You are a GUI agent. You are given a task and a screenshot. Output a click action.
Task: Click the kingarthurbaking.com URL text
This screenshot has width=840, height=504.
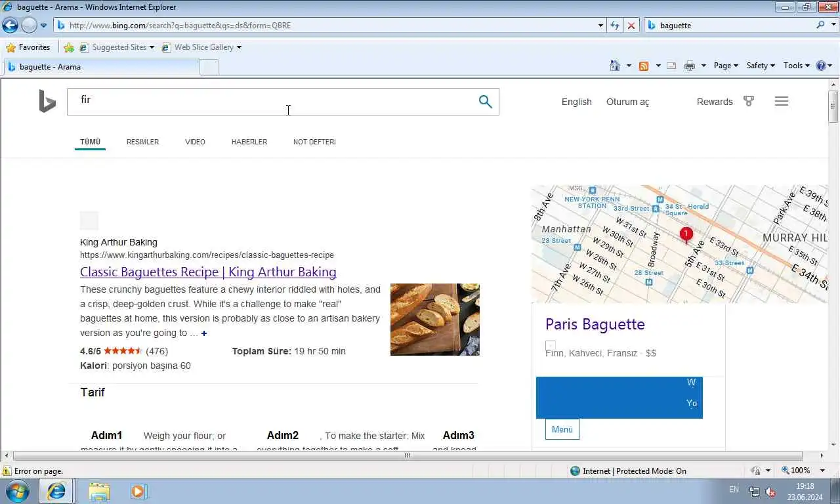(x=207, y=255)
